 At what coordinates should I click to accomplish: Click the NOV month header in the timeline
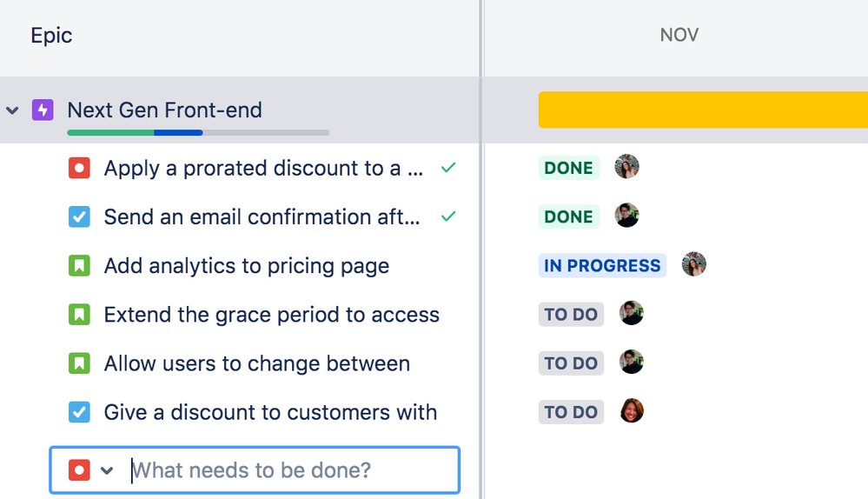pos(679,36)
